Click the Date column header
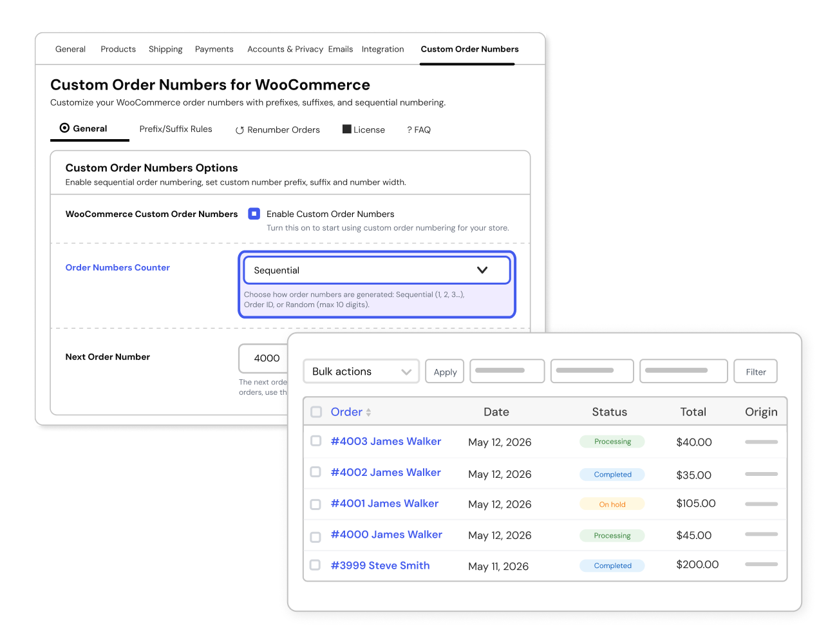The height and width of the screenshot is (644, 837). pyautogui.click(x=496, y=412)
